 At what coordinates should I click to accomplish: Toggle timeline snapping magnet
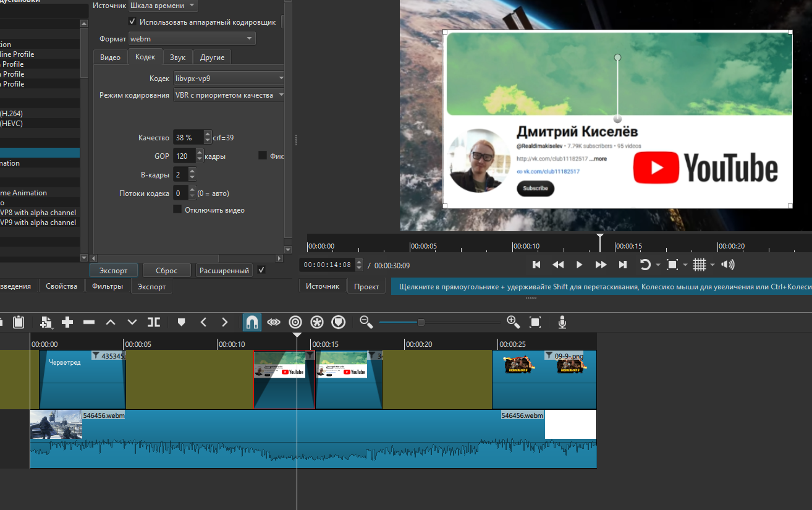252,322
